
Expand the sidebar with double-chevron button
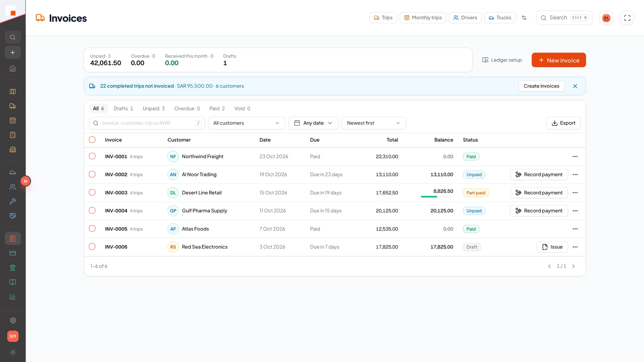point(25,181)
